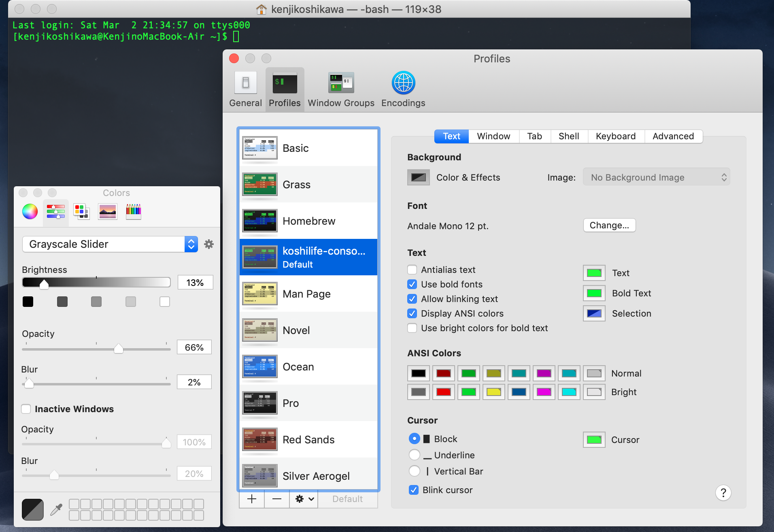This screenshot has width=774, height=532.
Task: Switch to the Shell tab
Action: point(568,136)
